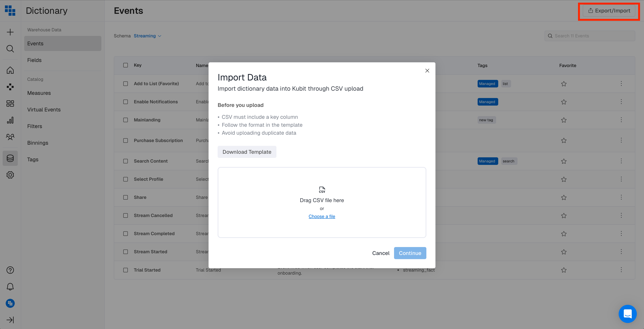Favorite the Mainlanding event star
This screenshot has height=329, width=644.
pos(563,120)
